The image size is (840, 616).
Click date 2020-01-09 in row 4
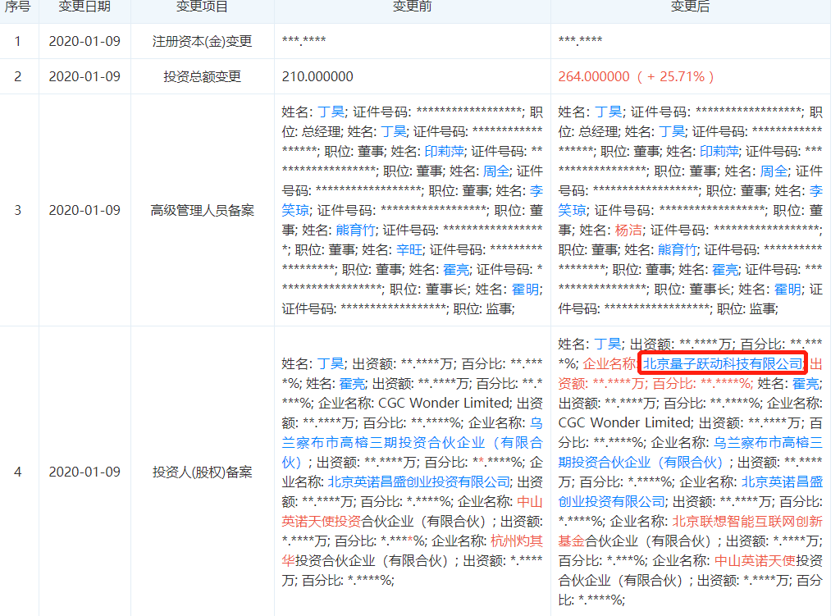tap(84, 472)
